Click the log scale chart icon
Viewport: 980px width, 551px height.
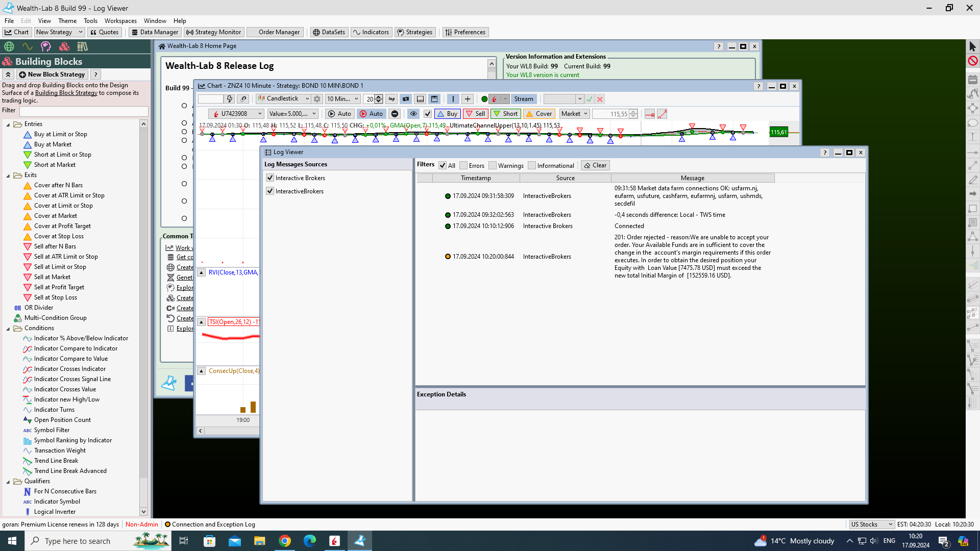391,99
